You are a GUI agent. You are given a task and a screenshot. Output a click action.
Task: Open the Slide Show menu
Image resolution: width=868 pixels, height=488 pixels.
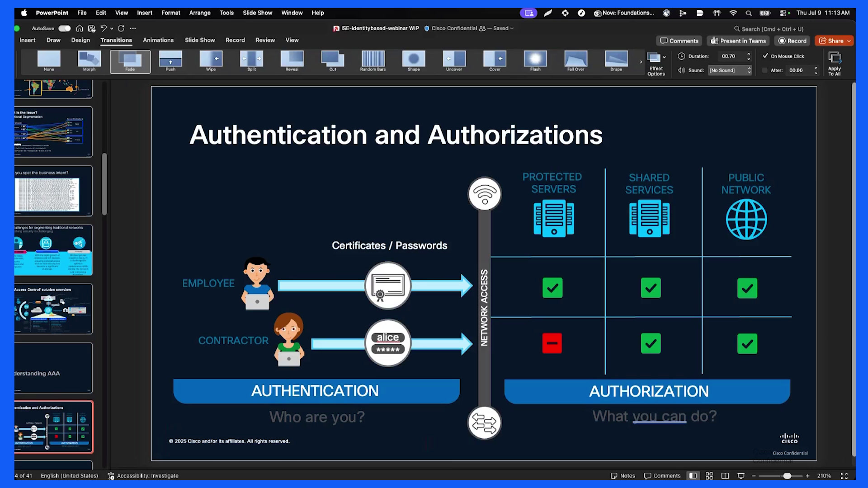coord(257,13)
